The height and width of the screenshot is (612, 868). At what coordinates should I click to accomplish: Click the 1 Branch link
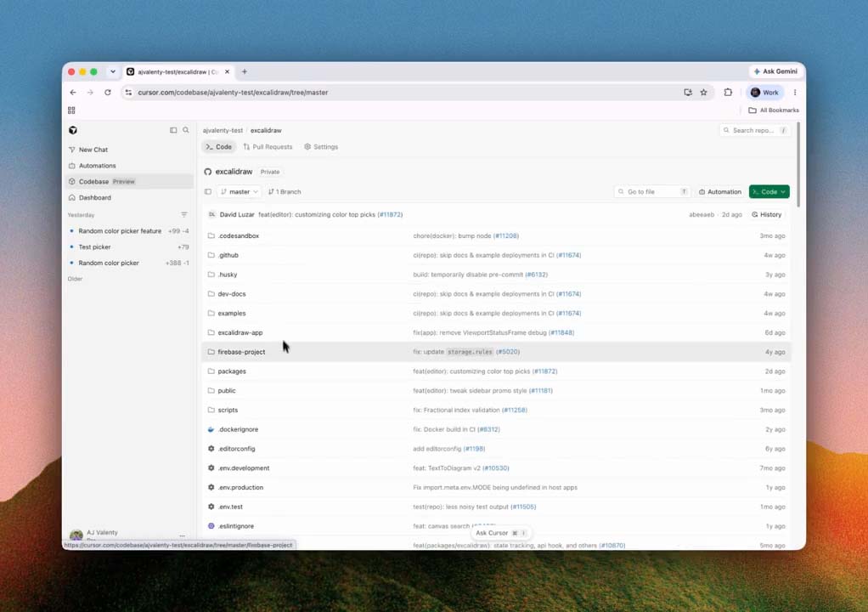tap(285, 191)
